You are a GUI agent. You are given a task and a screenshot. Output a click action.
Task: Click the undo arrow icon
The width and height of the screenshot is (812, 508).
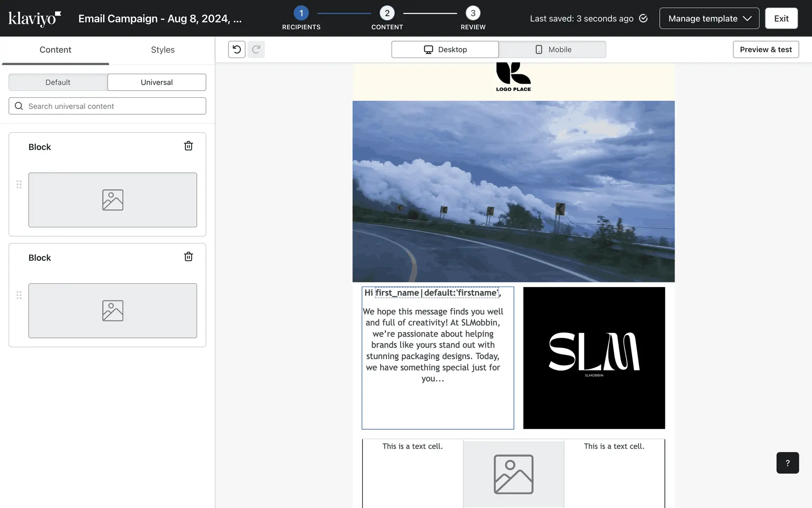coord(236,50)
